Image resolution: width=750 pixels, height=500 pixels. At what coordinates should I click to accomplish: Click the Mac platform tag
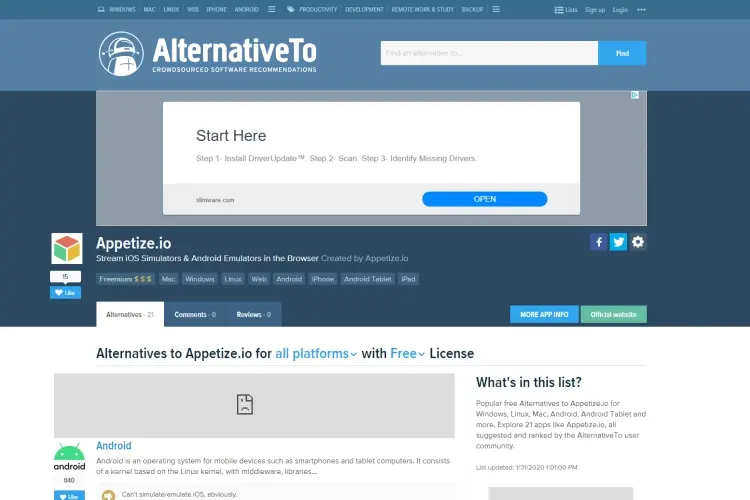(168, 279)
